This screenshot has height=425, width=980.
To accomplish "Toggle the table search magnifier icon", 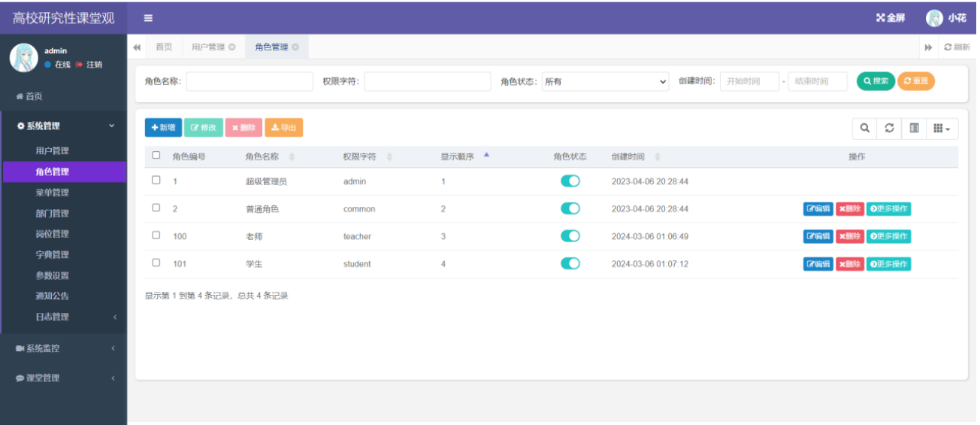I will click(x=864, y=129).
